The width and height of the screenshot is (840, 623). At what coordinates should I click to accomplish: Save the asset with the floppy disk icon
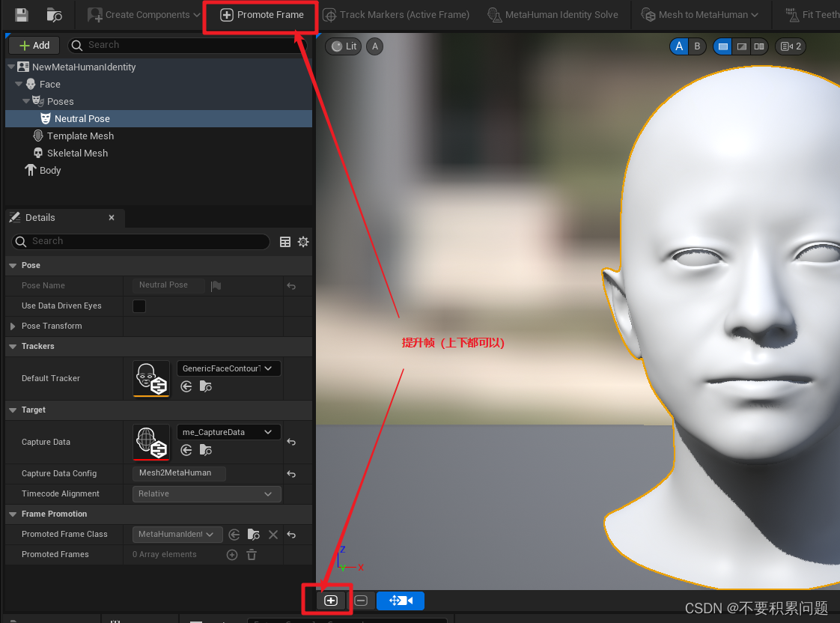(22, 15)
